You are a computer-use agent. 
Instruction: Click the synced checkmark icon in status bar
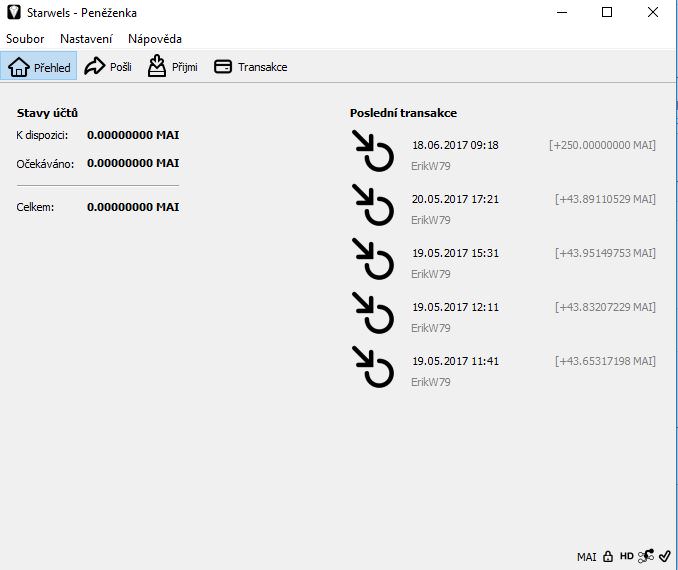click(665, 556)
